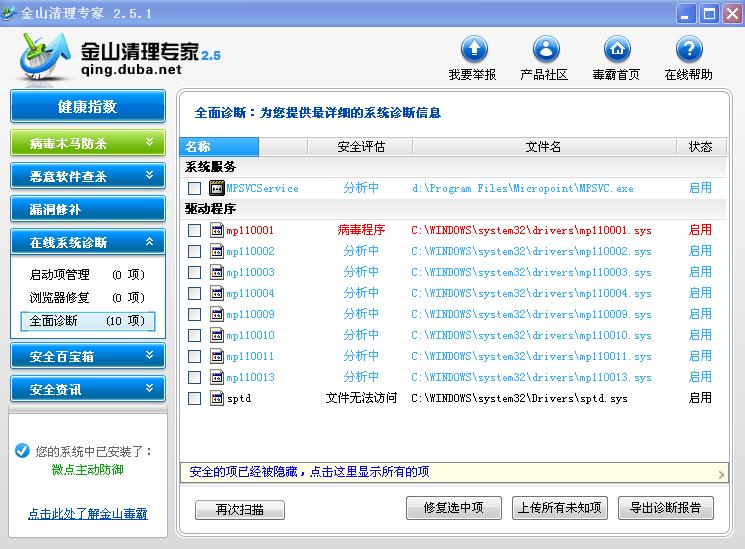The height and width of the screenshot is (549, 745).
Task: Click the mp110004 driver file icon
Action: (217, 293)
